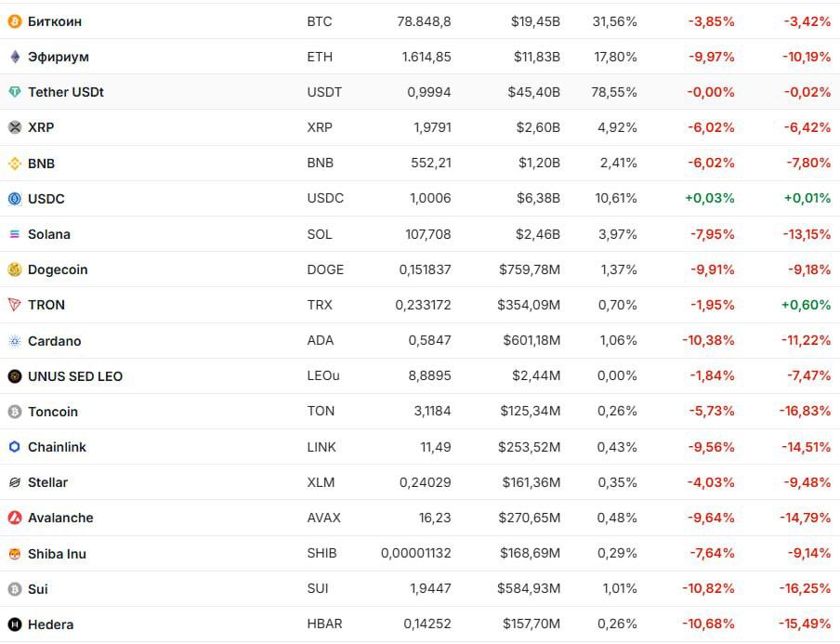Image resolution: width=840 pixels, height=644 pixels.
Task: Click the Cardano logo icon
Action: [x=14, y=341]
